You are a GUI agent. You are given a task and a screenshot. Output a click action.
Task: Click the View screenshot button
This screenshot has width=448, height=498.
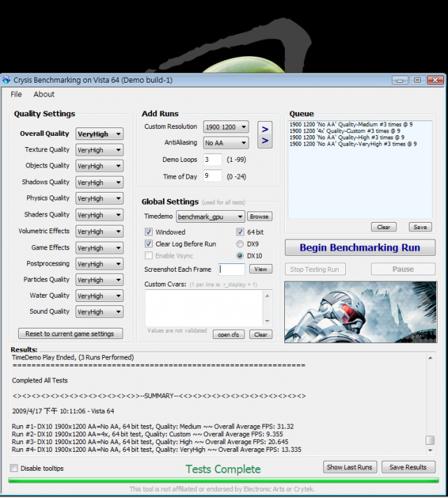coord(260,269)
